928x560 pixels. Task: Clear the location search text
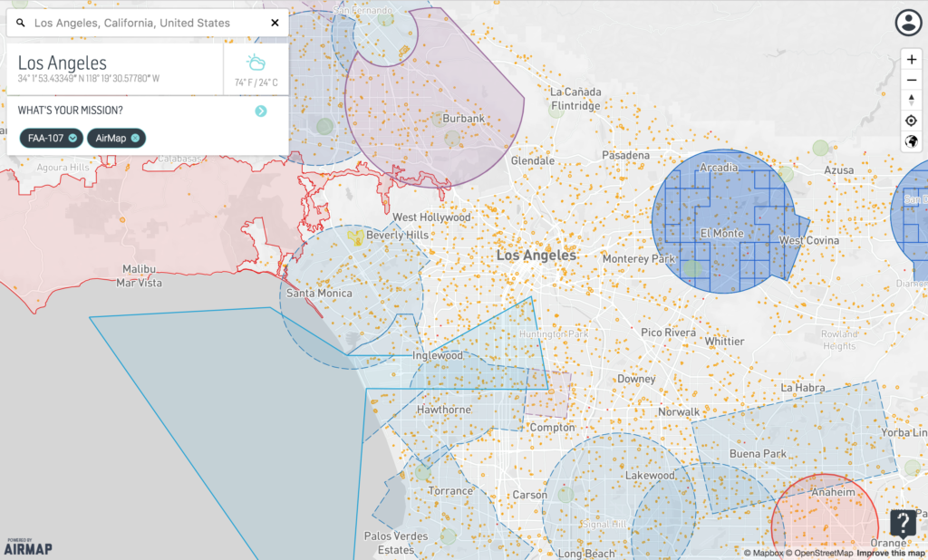tap(275, 23)
